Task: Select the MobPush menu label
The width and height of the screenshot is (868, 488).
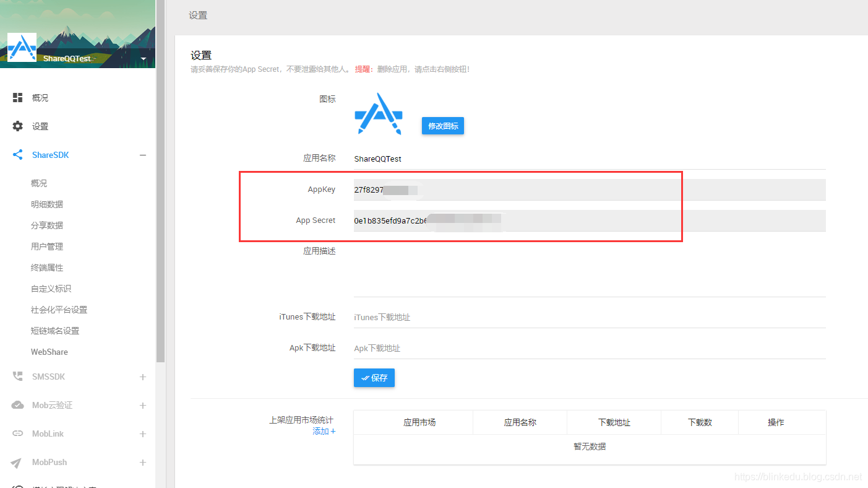Action: (x=49, y=462)
